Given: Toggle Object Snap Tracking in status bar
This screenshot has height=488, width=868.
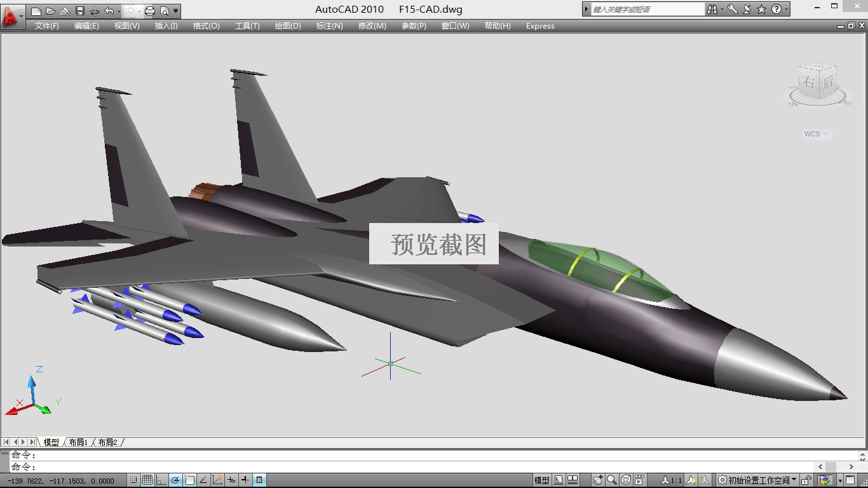Looking at the screenshot, I should [x=203, y=480].
